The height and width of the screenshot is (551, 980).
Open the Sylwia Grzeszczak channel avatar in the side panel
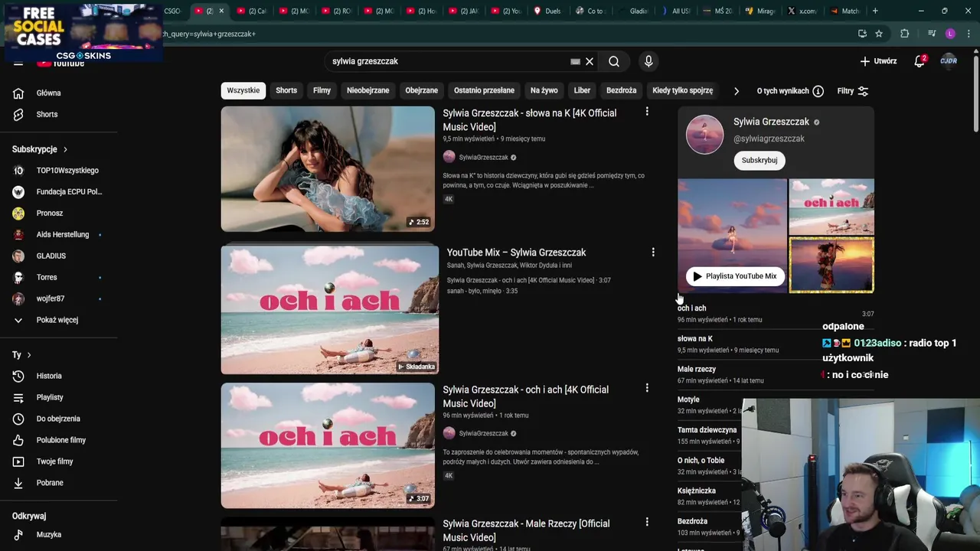pos(704,135)
